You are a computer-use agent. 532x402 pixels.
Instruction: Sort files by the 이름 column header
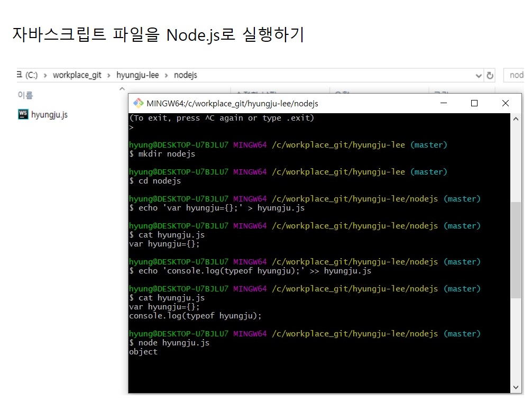click(x=25, y=95)
